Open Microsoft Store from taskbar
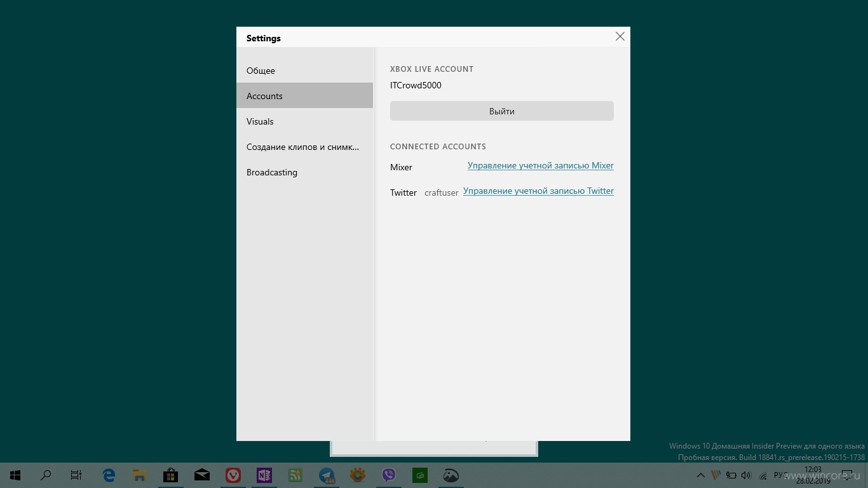This screenshot has height=488, width=868. tap(171, 475)
